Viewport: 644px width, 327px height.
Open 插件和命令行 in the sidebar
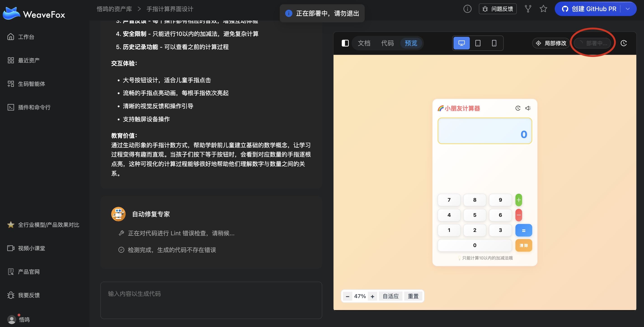[x=34, y=107]
